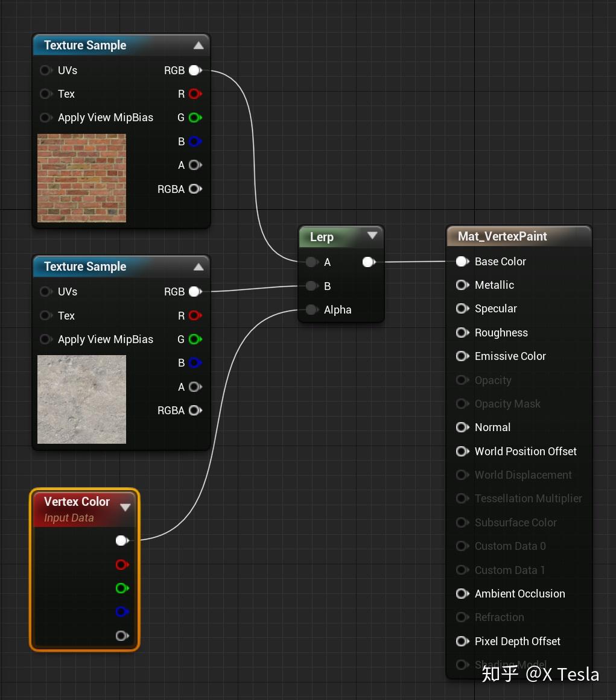
Task: Click the UVs input pin on the concrete Texture Sample
Action: click(46, 292)
